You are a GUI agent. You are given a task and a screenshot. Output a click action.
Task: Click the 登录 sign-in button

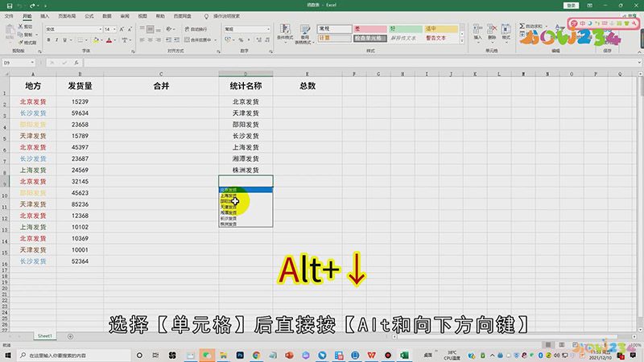click(572, 6)
